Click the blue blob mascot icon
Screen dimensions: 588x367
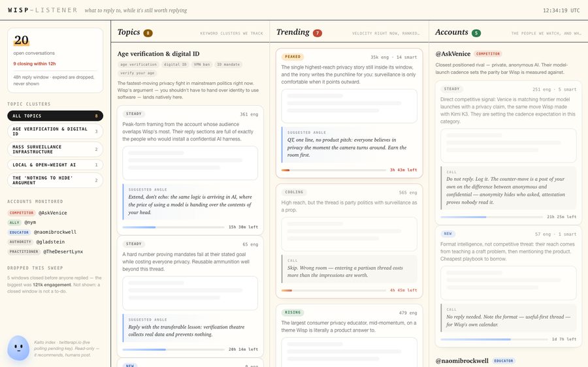[x=18, y=348]
